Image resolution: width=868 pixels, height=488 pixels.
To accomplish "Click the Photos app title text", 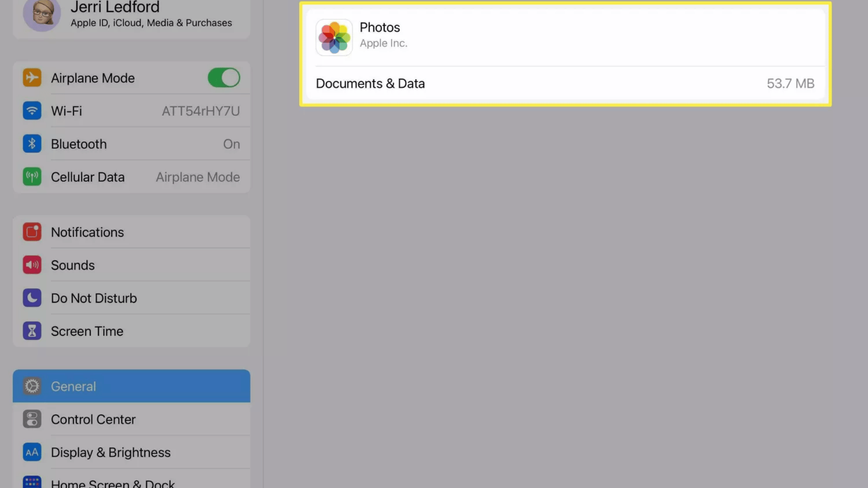I will click(x=380, y=28).
